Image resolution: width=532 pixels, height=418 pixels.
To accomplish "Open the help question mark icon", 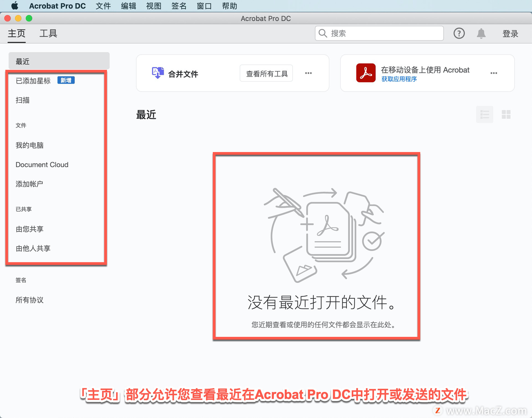I will coord(459,34).
